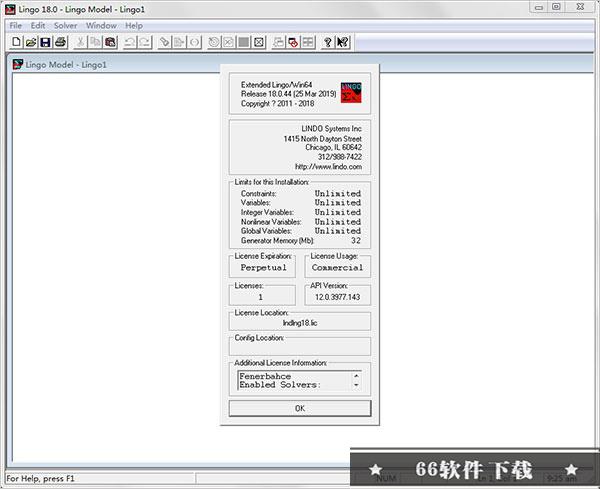
Task: Click the up arrow in Additional License Information
Action: tap(356, 376)
